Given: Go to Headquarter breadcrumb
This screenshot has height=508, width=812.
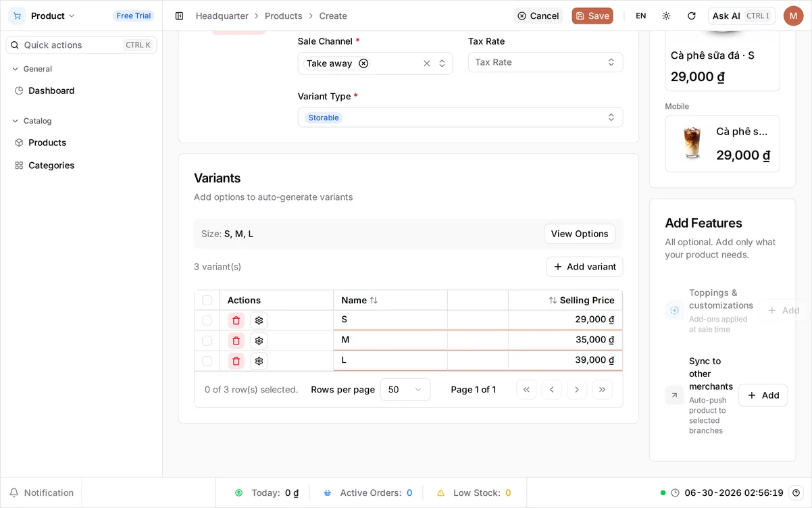Looking at the screenshot, I should (x=222, y=16).
